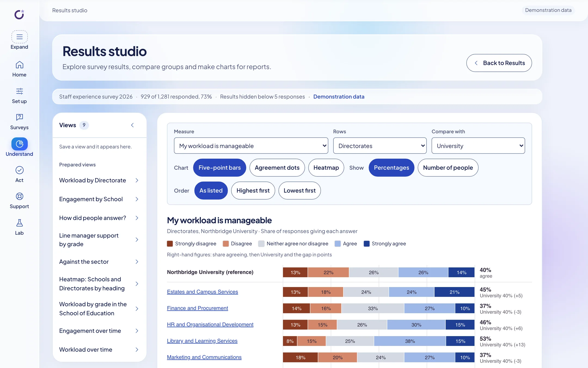Image resolution: width=588 pixels, height=368 pixels.
Task: Open HR and Organisational Development link
Action: click(x=210, y=324)
